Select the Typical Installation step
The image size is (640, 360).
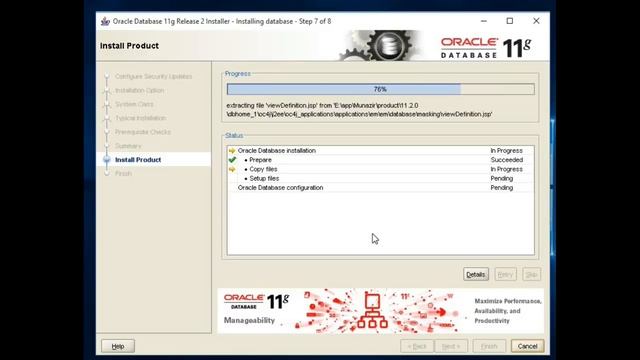point(140,118)
